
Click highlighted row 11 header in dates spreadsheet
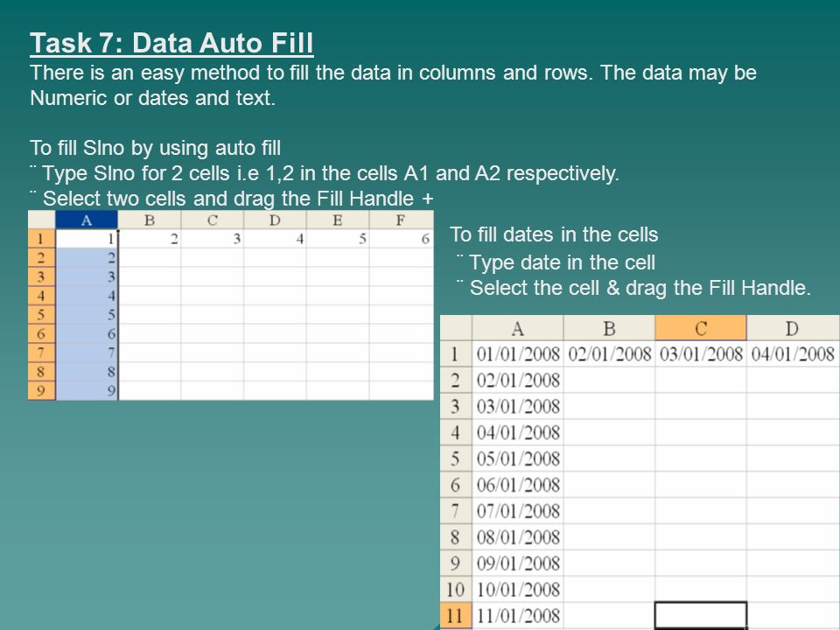455,615
